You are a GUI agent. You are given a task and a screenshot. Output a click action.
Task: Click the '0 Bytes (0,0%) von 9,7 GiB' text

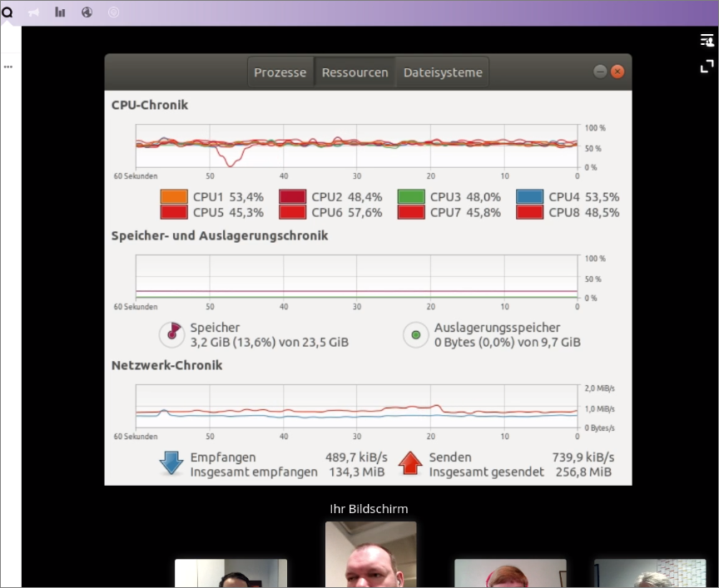coord(508,343)
